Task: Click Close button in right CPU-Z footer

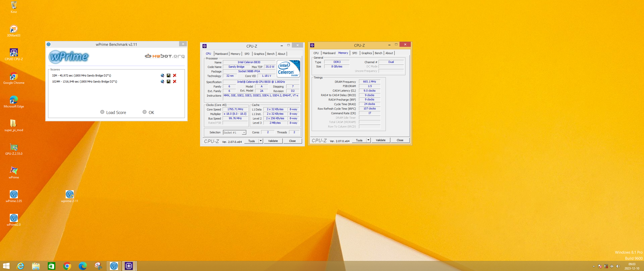Action: pos(400,140)
